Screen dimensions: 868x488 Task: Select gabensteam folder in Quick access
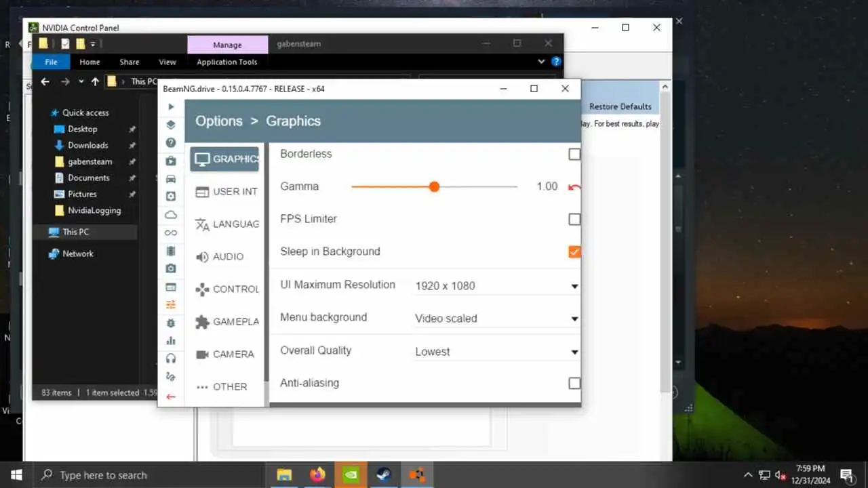pyautogui.click(x=90, y=161)
